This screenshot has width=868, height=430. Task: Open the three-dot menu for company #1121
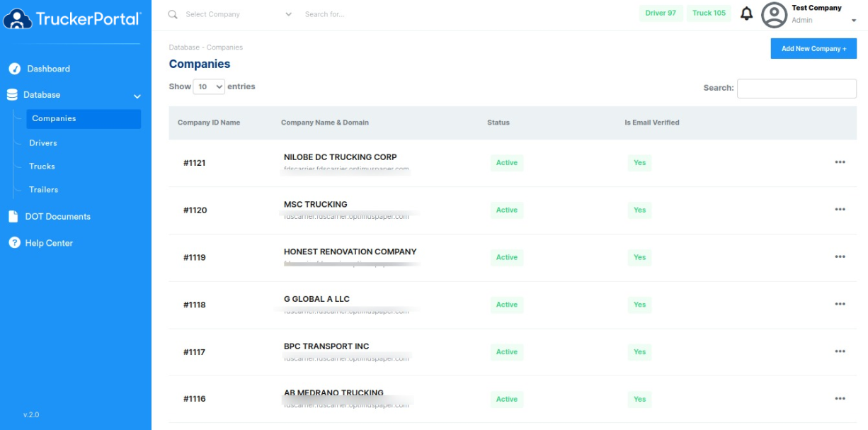(x=840, y=162)
